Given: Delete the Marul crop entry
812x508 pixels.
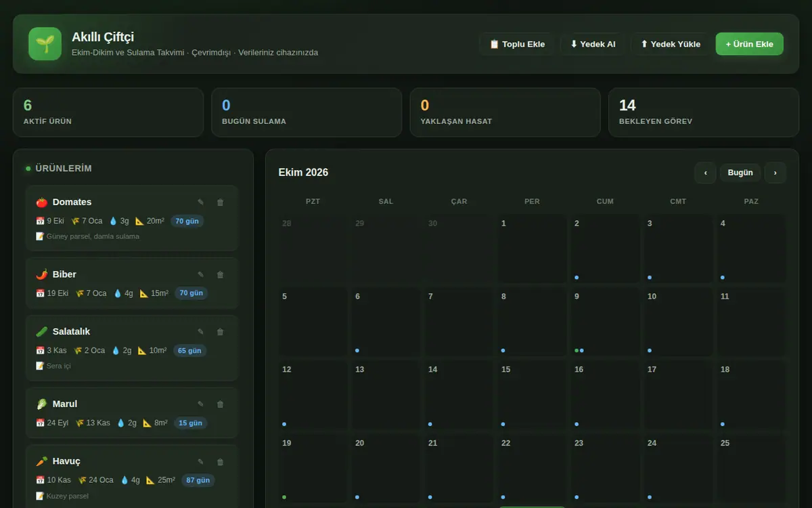Looking at the screenshot, I should tap(220, 404).
